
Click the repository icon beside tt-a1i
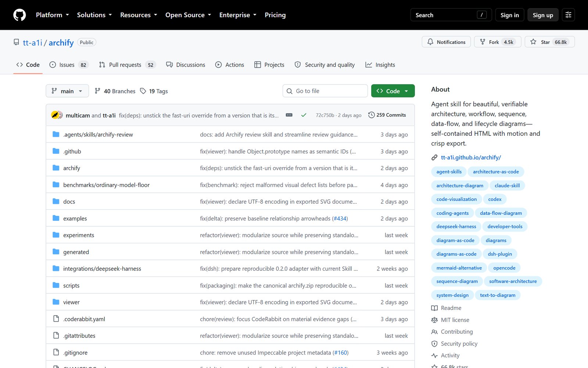[x=16, y=42]
